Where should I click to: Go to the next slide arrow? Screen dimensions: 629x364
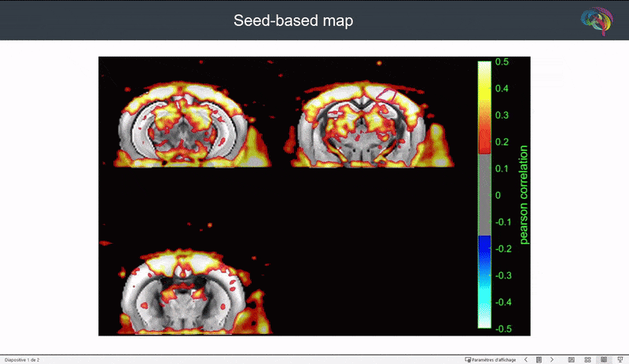pos(552,359)
